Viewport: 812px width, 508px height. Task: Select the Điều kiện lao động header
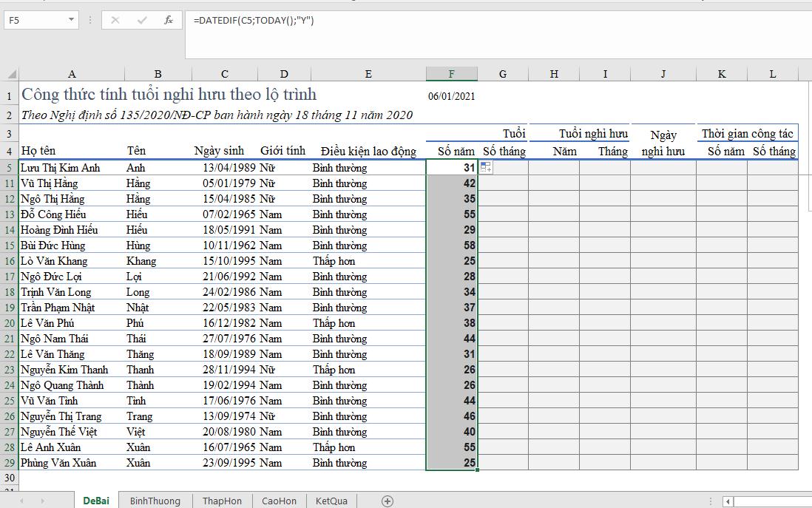tap(368, 151)
